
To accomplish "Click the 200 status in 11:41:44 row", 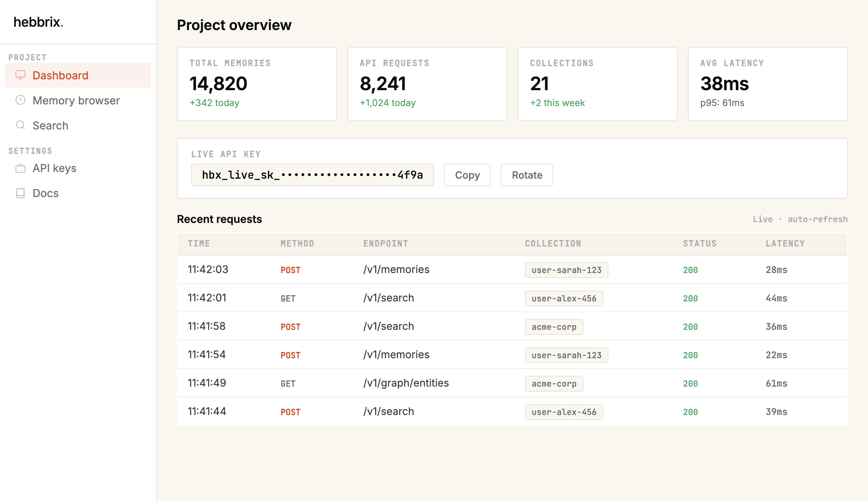I will pyautogui.click(x=690, y=412).
